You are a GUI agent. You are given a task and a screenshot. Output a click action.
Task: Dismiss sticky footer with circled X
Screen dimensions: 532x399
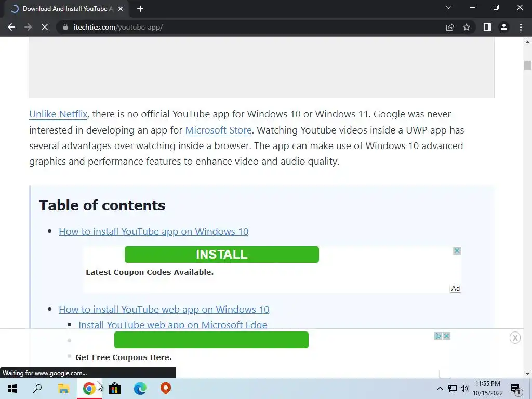pyautogui.click(x=515, y=338)
